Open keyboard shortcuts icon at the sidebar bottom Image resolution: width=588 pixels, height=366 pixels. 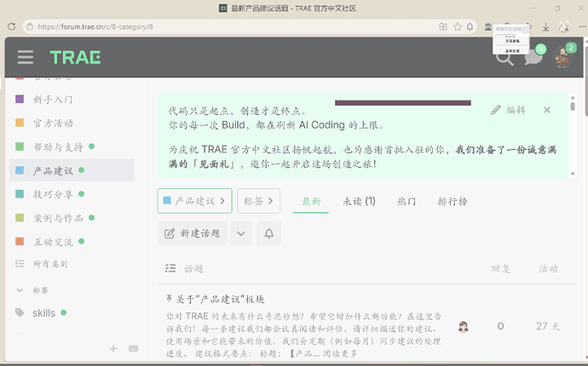click(x=133, y=349)
